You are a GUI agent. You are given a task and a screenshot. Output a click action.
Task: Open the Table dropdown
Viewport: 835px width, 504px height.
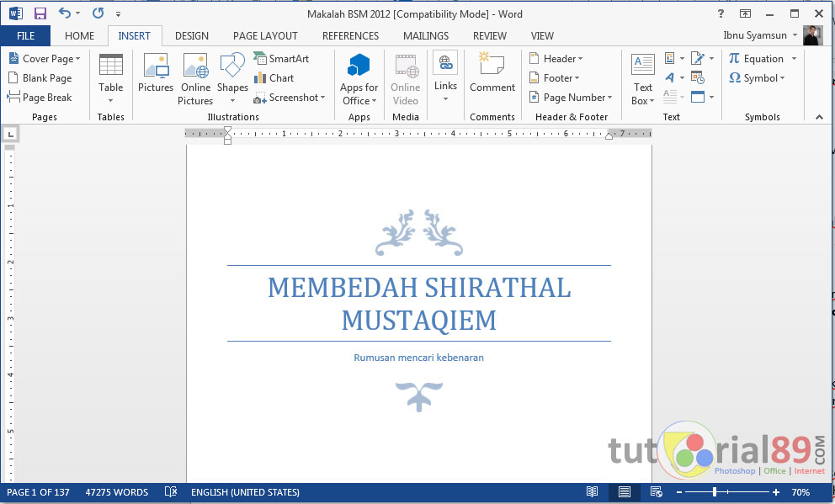pyautogui.click(x=111, y=101)
